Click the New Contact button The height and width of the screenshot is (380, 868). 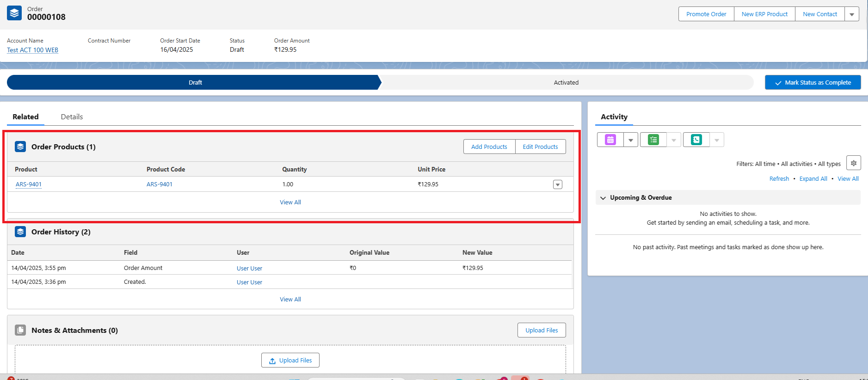point(820,14)
